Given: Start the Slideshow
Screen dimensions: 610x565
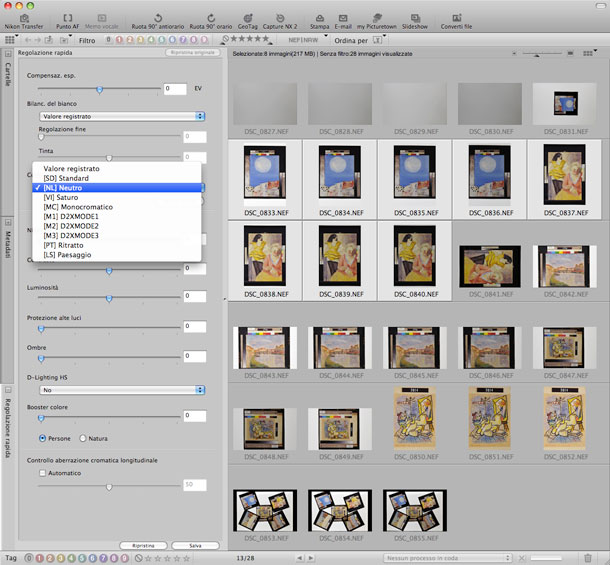Looking at the screenshot, I should (x=415, y=21).
